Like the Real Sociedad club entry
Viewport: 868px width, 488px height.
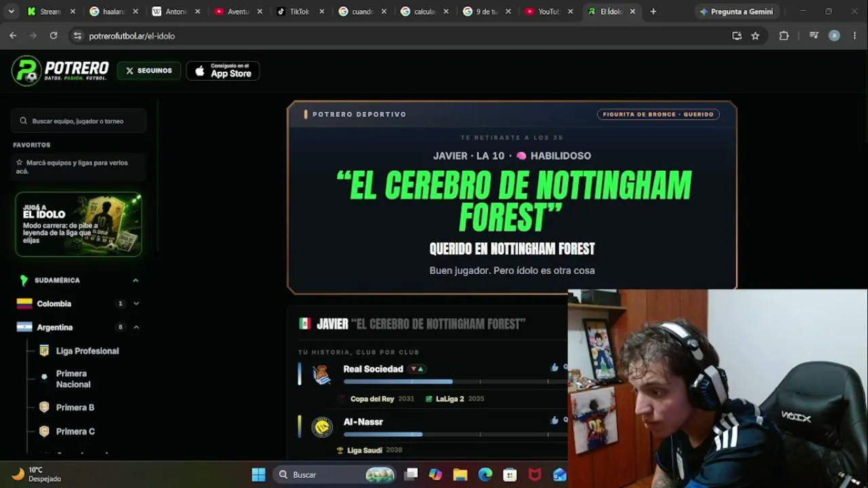pos(555,367)
